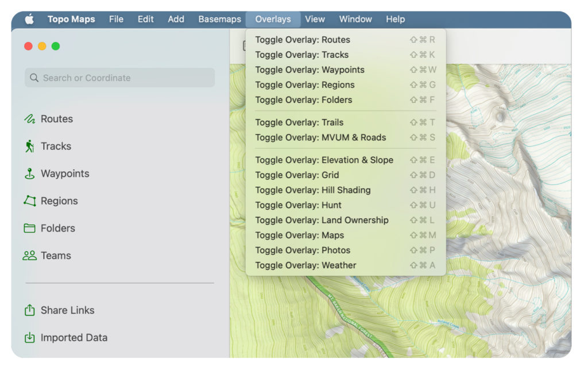Choose Toggle Overlay: Maps
This screenshot has width=588, height=370.
[x=345, y=235]
